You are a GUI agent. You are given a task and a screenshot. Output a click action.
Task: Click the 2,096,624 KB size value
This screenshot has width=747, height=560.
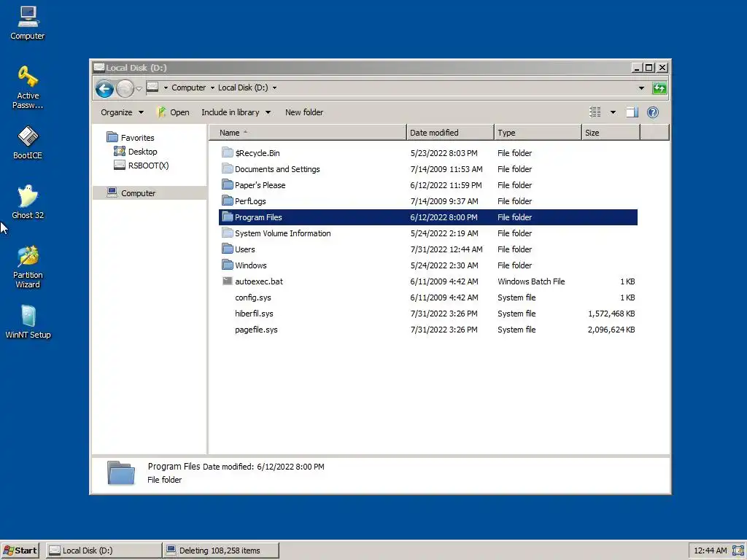611,330
